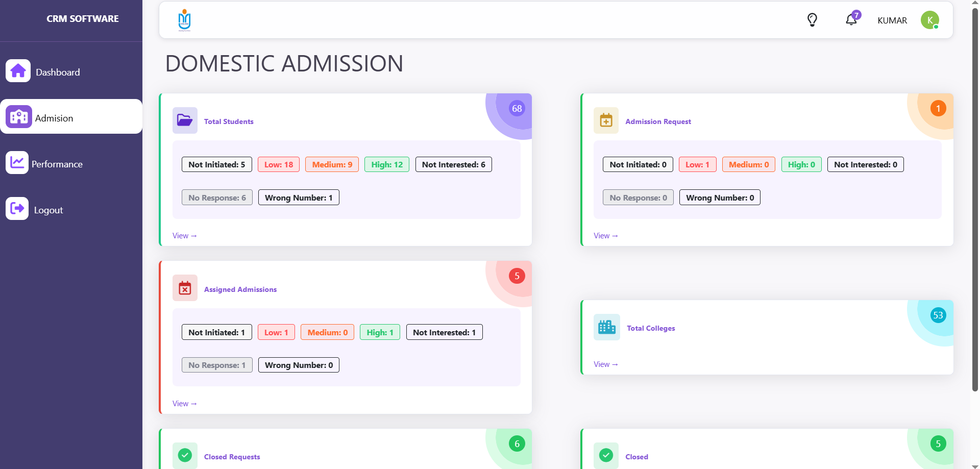Click the Total Colleges building icon

point(606,327)
